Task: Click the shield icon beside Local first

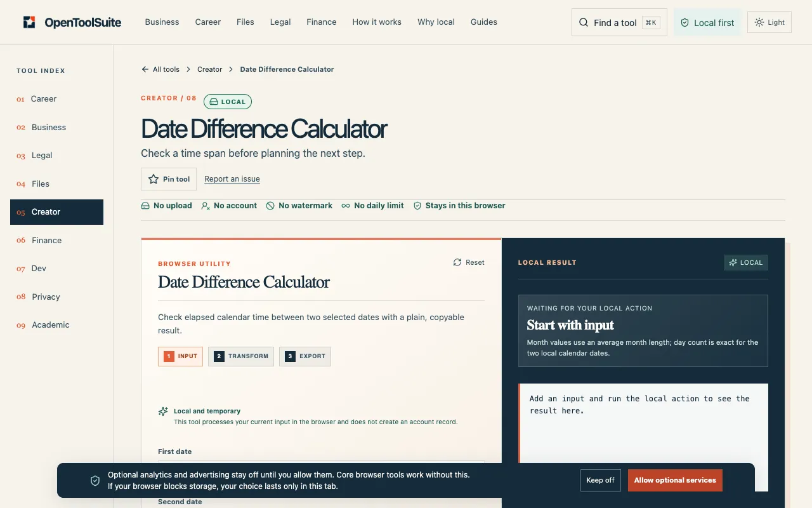Action: (684, 23)
